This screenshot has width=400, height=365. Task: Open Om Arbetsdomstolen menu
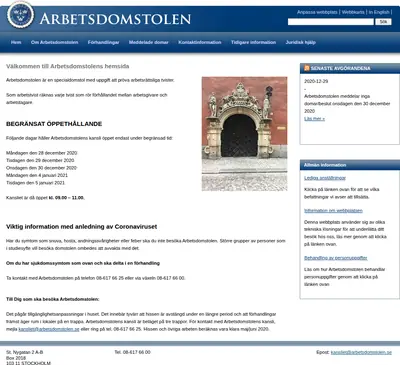click(x=55, y=42)
